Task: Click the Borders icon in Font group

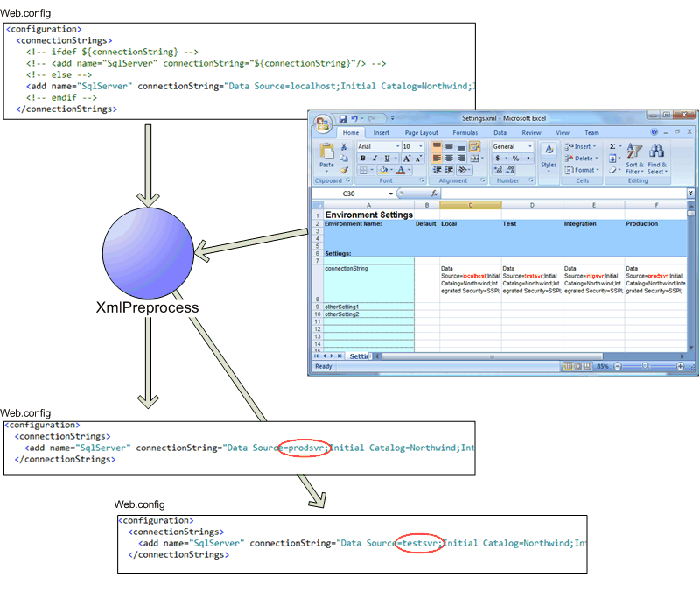Action: tap(363, 170)
